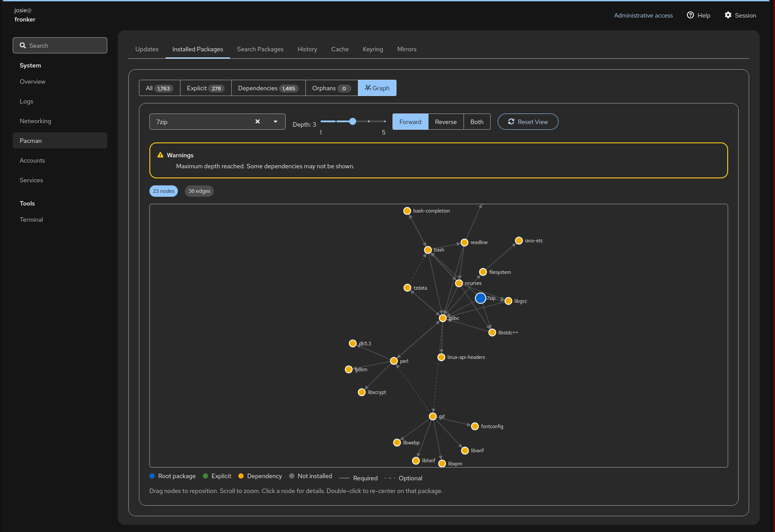775x532 pixels.
Task: Switch to the Updates tab
Action: coord(147,49)
